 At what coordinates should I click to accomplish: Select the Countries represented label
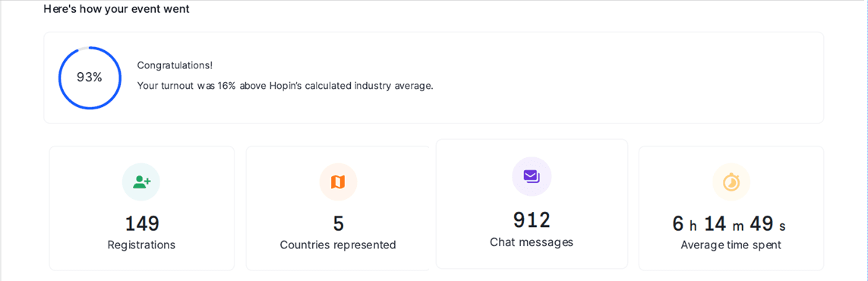[x=338, y=245]
